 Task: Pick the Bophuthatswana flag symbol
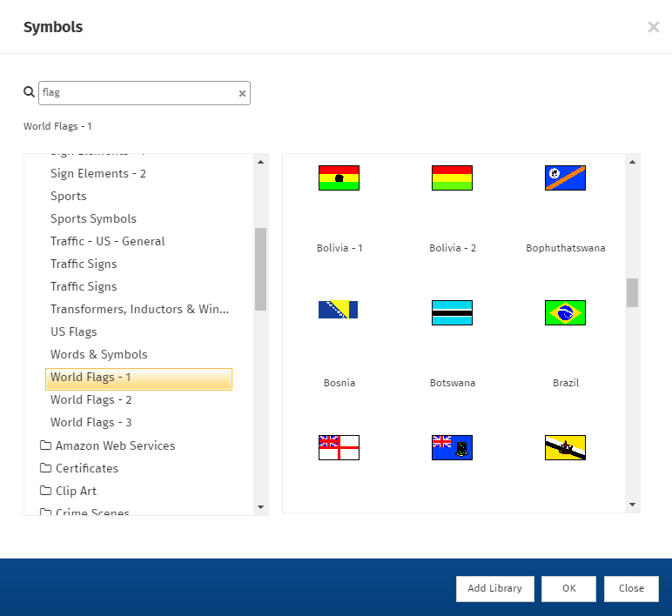pos(565,178)
